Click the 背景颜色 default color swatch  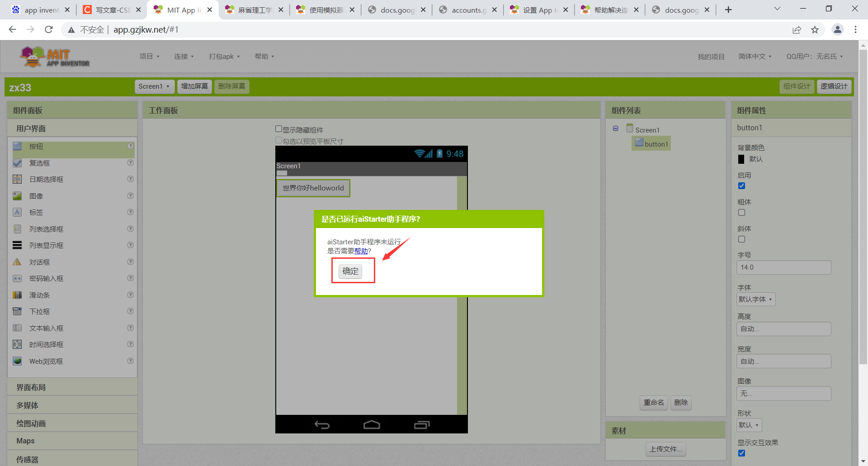pos(741,159)
